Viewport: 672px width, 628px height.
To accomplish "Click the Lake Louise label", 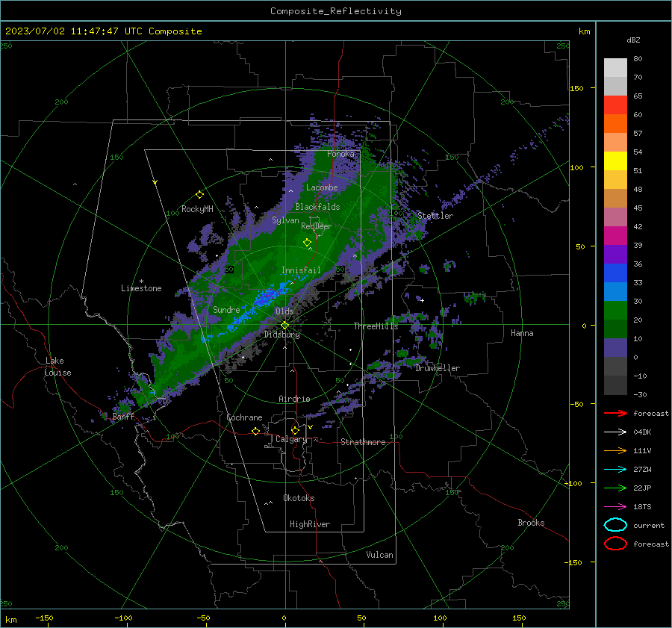I will (57, 367).
